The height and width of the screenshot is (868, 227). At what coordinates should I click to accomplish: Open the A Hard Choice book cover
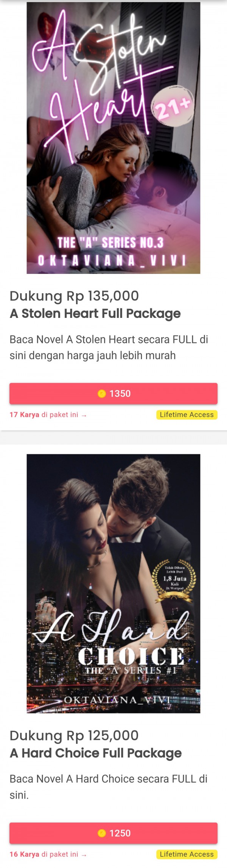click(113, 583)
